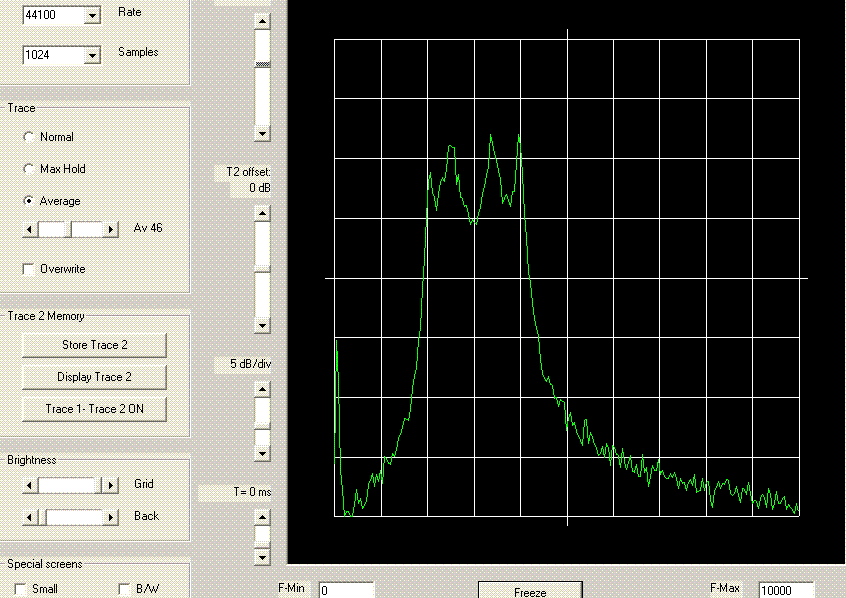
Task: Click left arrow of Back brightness slider
Action: 30,518
